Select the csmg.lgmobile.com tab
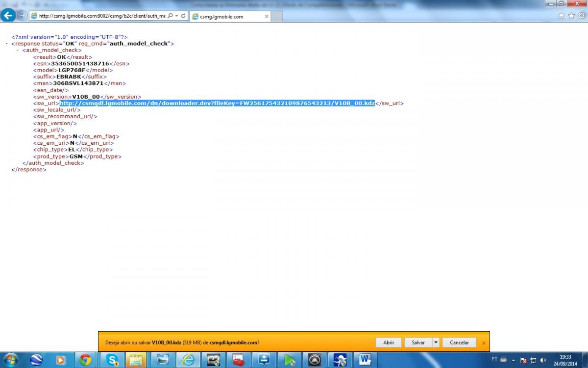This screenshot has width=588, height=368. pyautogui.click(x=229, y=16)
